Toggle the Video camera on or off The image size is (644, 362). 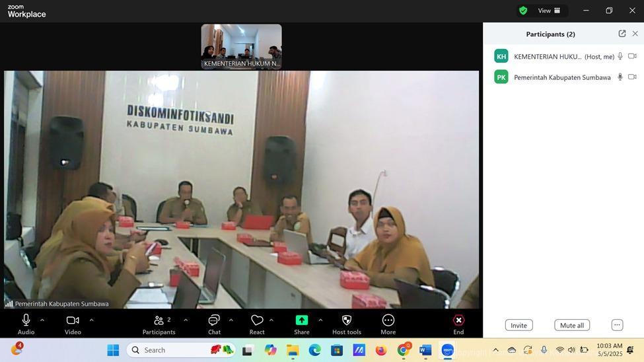(73, 320)
